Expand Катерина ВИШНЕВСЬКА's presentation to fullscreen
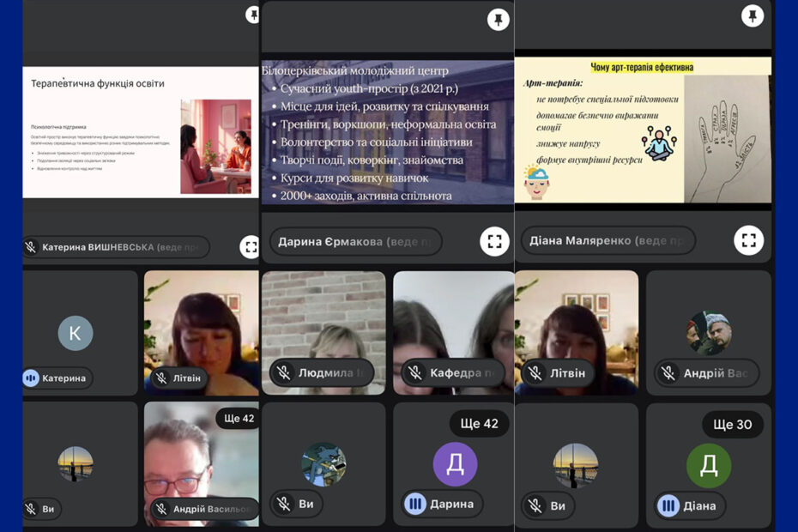798x532 pixels. (x=250, y=247)
